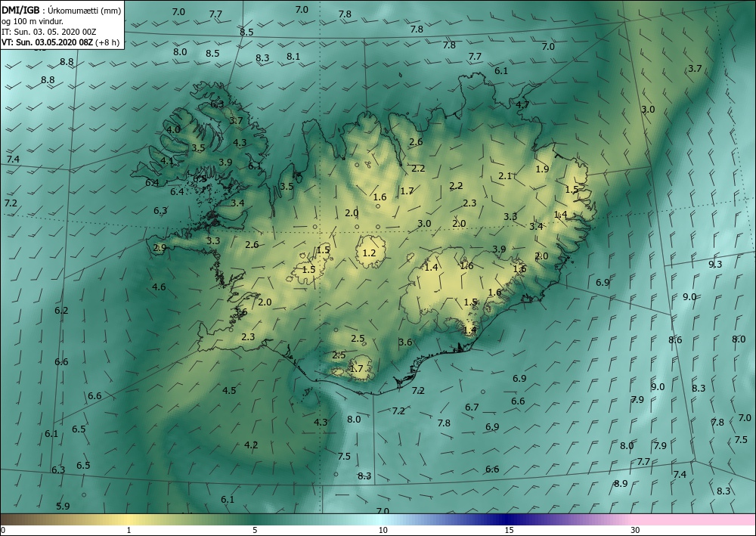
Task: Click the '30' tick label on the color scale
Action: 636,530
